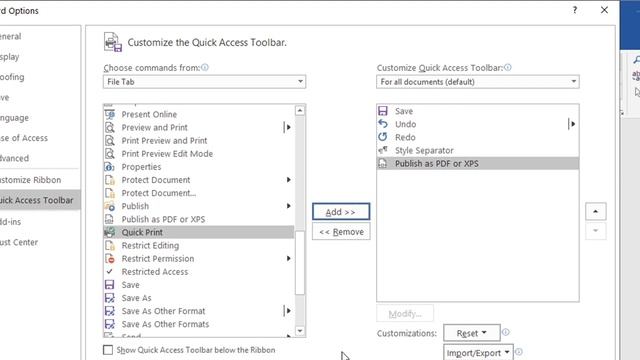Close the Word Options dialog

tap(604, 10)
